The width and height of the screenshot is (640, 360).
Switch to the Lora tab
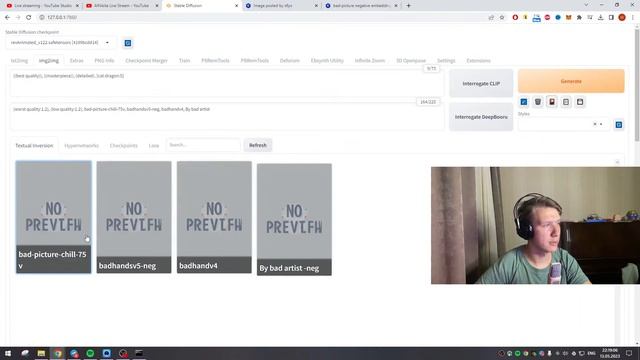[x=153, y=145]
